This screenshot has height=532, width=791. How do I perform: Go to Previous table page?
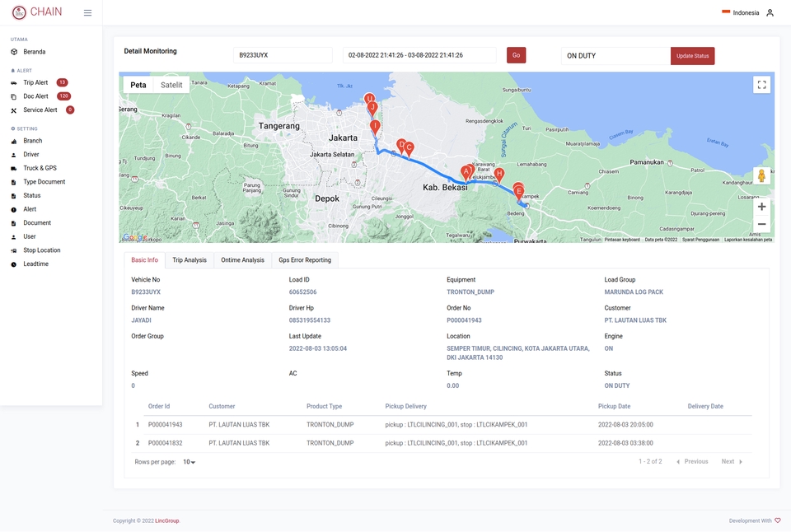tap(692, 461)
